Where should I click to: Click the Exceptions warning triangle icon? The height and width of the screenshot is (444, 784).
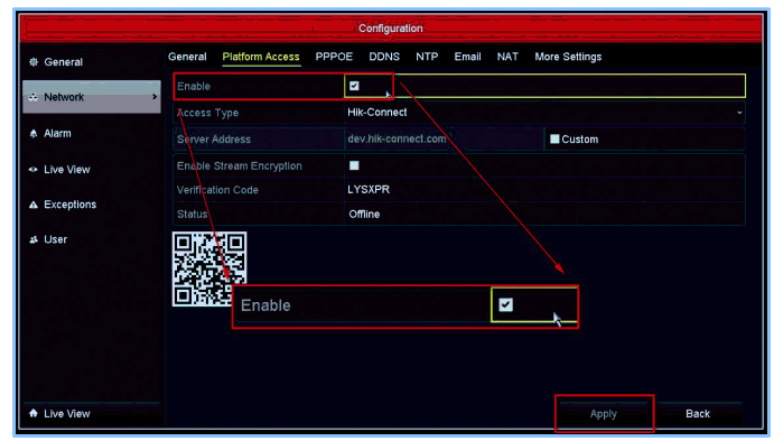pos(34,204)
